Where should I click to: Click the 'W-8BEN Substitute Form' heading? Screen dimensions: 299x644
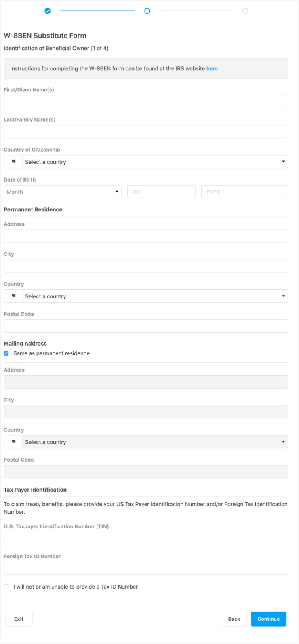(x=45, y=36)
